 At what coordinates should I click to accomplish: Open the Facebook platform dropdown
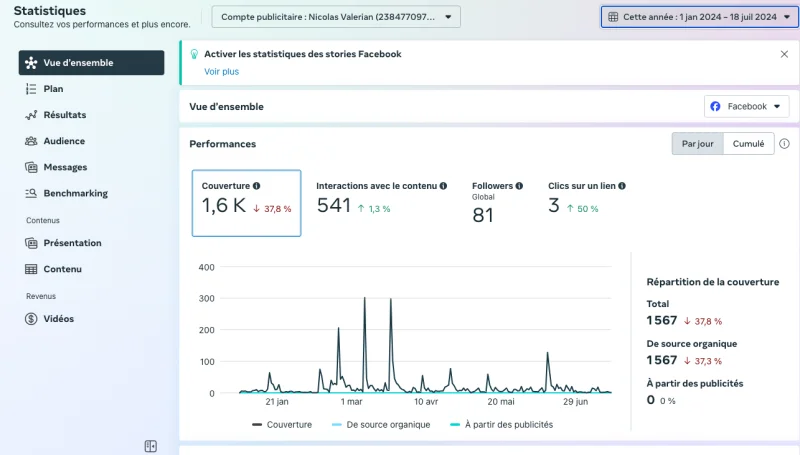(x=746, y=106)
